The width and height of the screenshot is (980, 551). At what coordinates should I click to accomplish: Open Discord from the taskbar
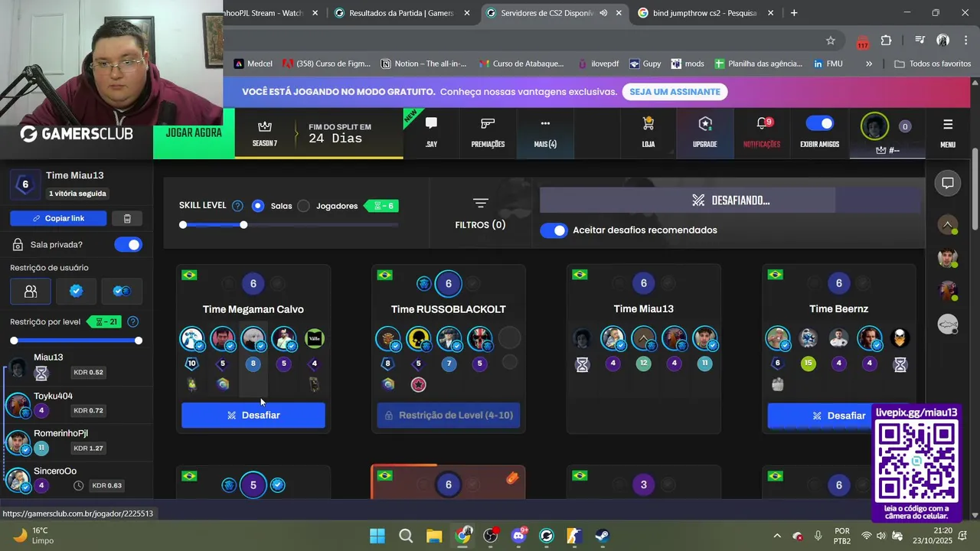pyautogui.click(x=518, y=536)
